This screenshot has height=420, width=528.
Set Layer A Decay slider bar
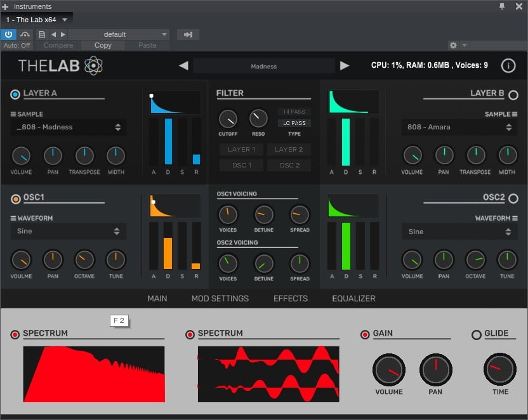click(168, 141)
